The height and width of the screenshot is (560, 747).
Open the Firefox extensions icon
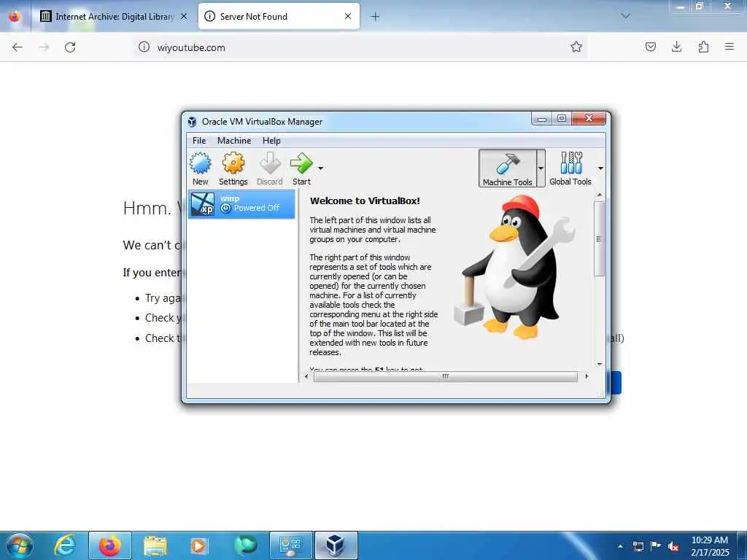pyautogui.click(x=703, y=47)
